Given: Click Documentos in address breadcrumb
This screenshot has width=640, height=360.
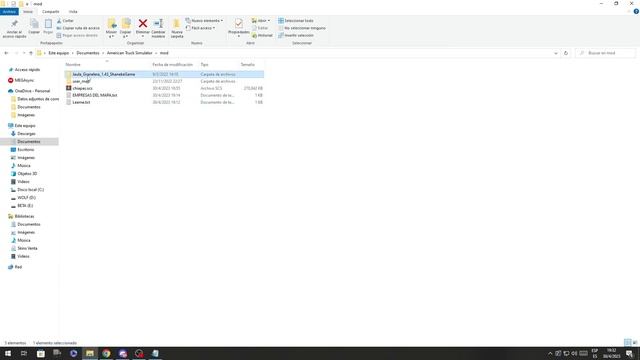Looking at the screenshot, I should [88, 53].
